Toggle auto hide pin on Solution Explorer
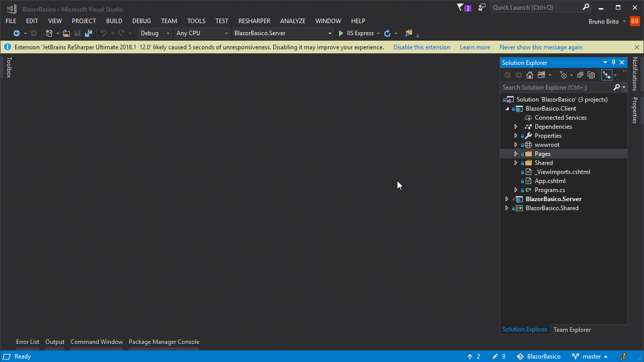Viewport: 644px width, 362px height. (x=614, y=62)
